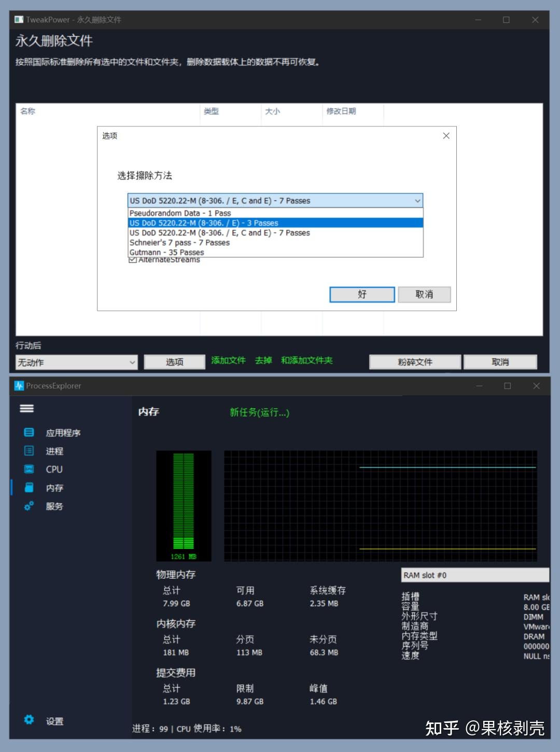Click the TweakPower title bar app icon
Image resolution: width=560 pixels, height=752 pixels.
[x=19, y=20]
